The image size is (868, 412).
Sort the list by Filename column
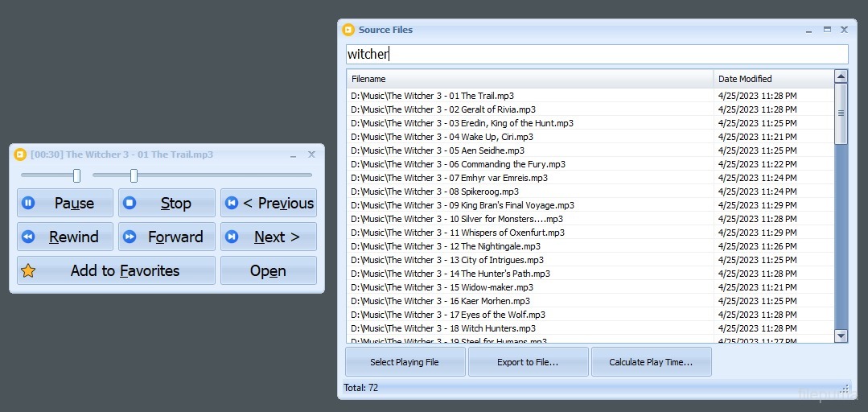[529, 79]
